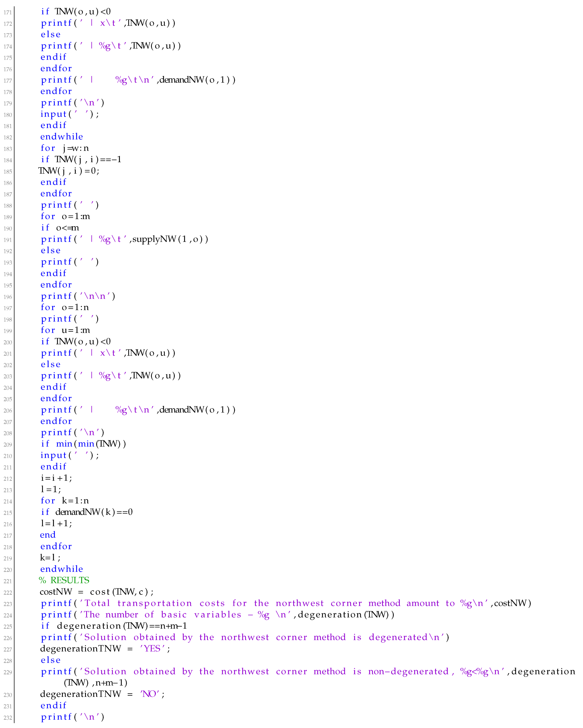Click 'for j=w:n' loop line

(x=65, y=148)
